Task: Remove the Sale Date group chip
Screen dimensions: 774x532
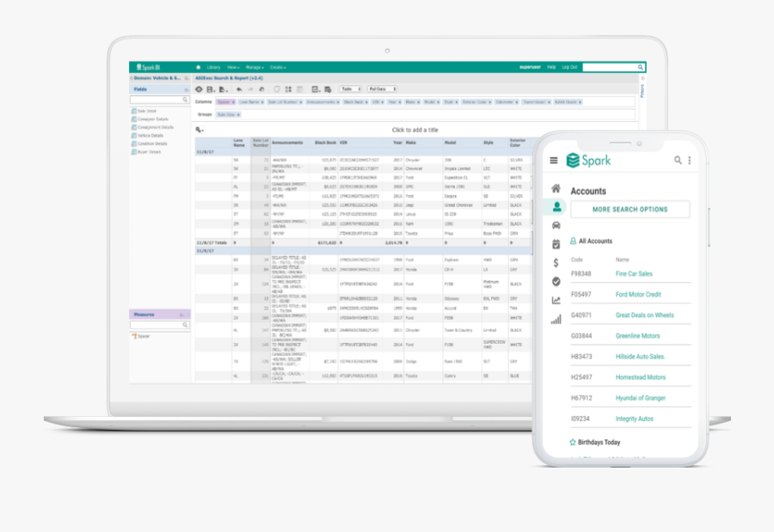Action: coord(238,114)
